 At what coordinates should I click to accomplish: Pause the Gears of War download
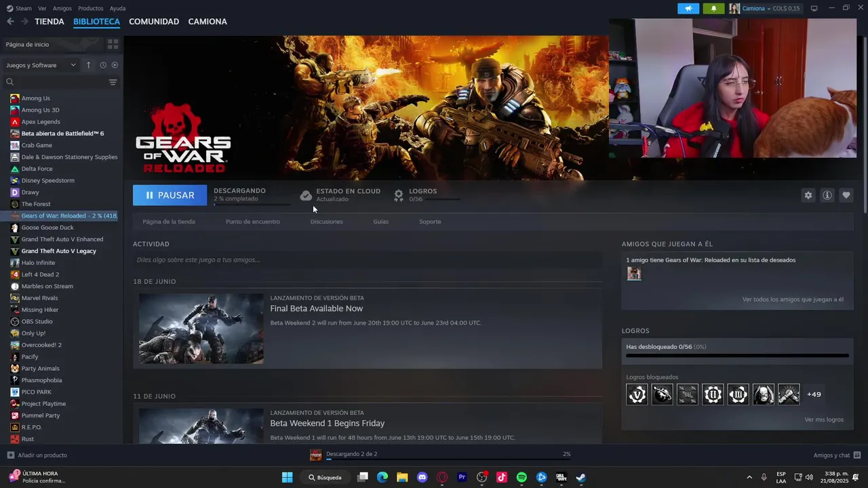[x=170, y=195]
